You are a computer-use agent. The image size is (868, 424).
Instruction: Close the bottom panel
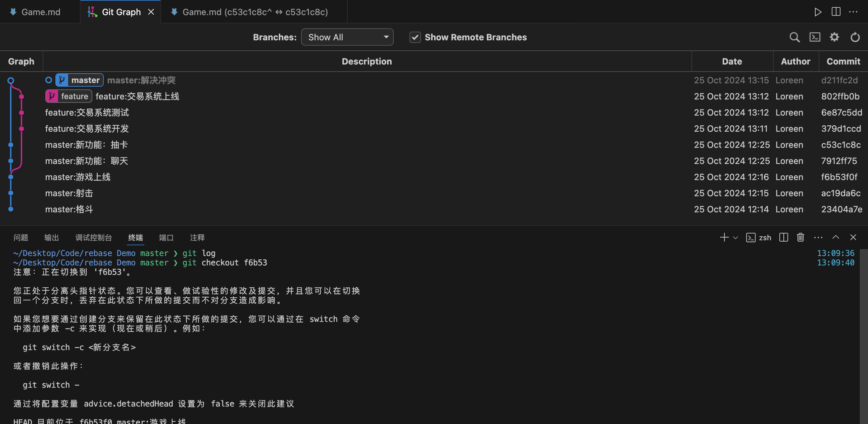(853, 237)
